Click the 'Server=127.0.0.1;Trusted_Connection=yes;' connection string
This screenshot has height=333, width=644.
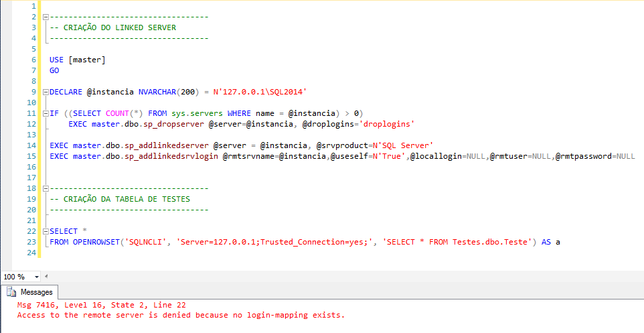pos(274,242)
